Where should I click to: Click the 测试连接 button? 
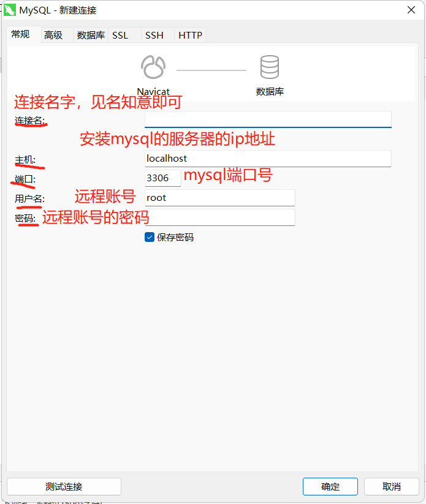point(64,487)
